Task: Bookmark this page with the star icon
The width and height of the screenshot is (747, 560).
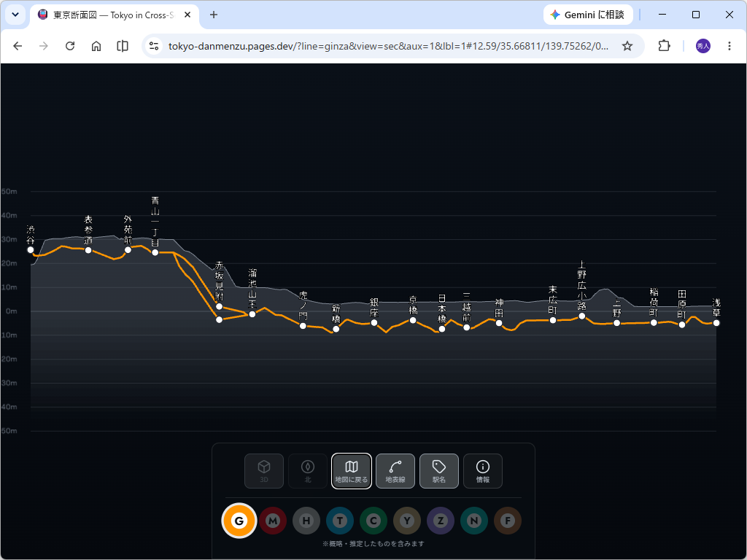Action: coord(627,46)
